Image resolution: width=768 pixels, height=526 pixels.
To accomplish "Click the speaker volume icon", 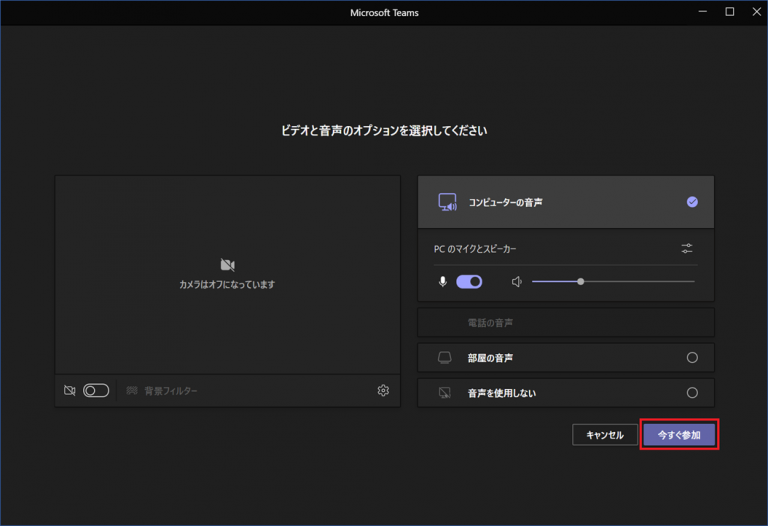I will [x=517, y=282].
